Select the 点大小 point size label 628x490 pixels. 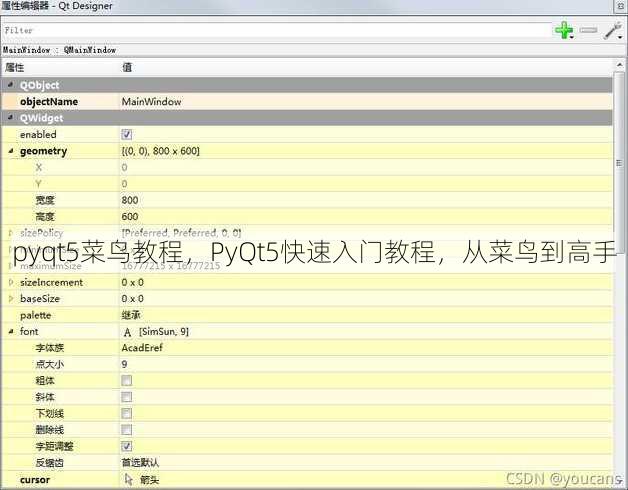click(x=50, y=364)
